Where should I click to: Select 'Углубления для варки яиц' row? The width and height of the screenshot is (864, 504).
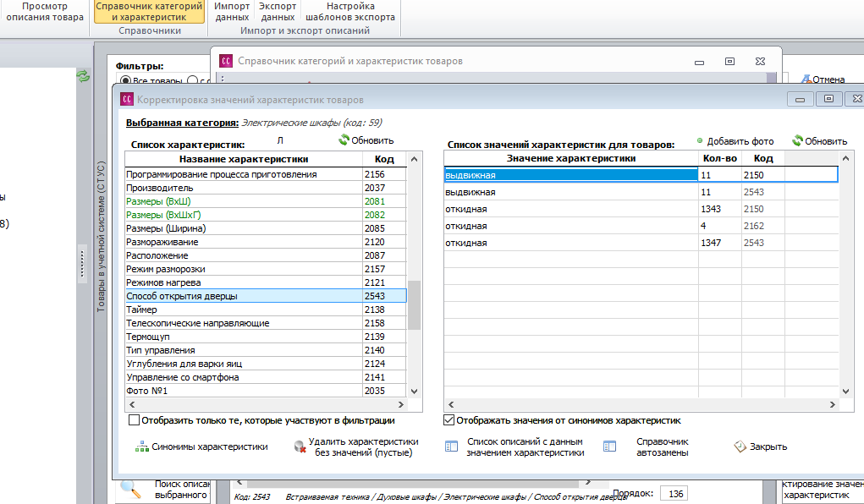click(266, 364)
